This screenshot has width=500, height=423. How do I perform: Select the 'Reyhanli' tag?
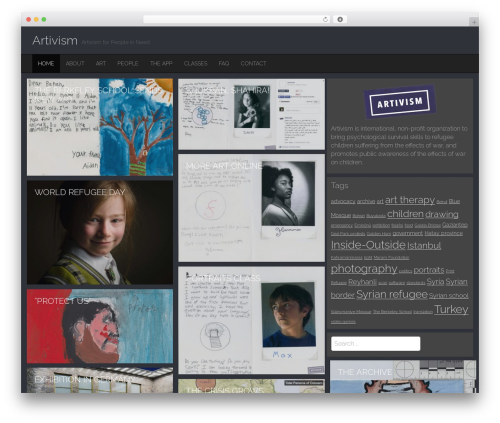click(x=362, y=282)
